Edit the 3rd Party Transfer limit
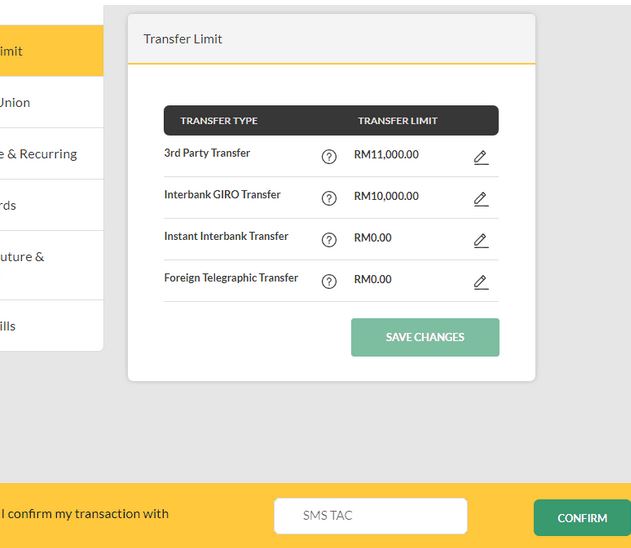The height and width of the screenshot is (548, 631). pyautogui.click(x=481, y=157)
